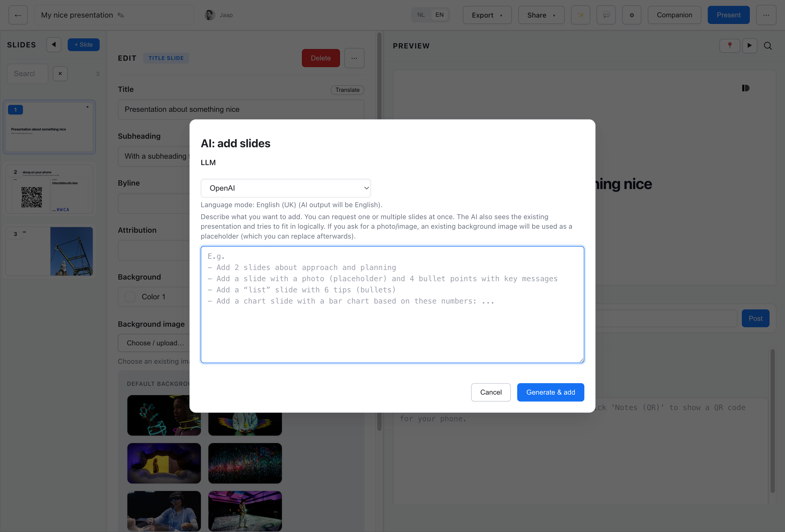Click the red pin icon in Preview
The width and height of the screenshot is (785, 532).
pyautogui.click(x=730, y=46)
